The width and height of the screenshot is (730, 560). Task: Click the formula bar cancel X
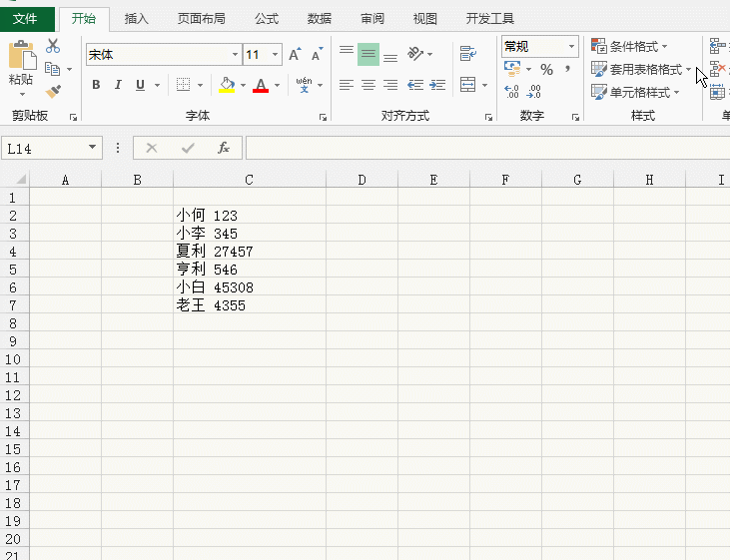(x=152, y=148)
